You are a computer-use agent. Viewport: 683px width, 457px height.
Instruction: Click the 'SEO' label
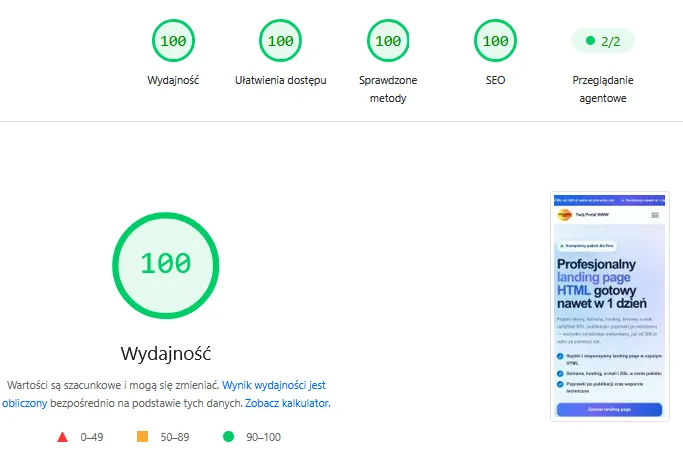495,80
